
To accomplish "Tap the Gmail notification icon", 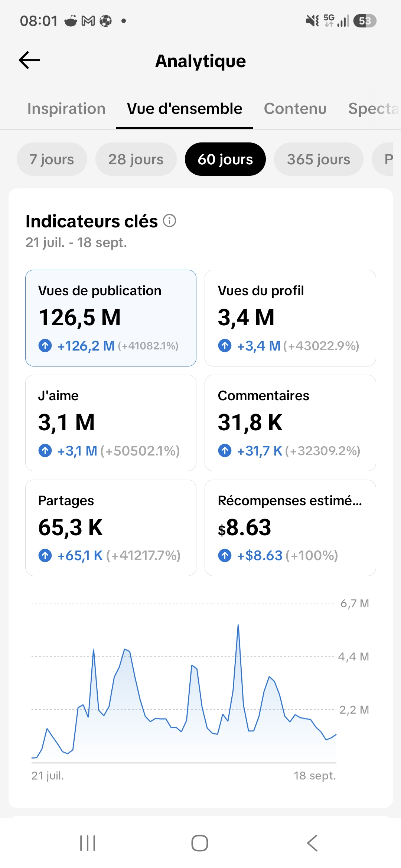I will point(88,21).
